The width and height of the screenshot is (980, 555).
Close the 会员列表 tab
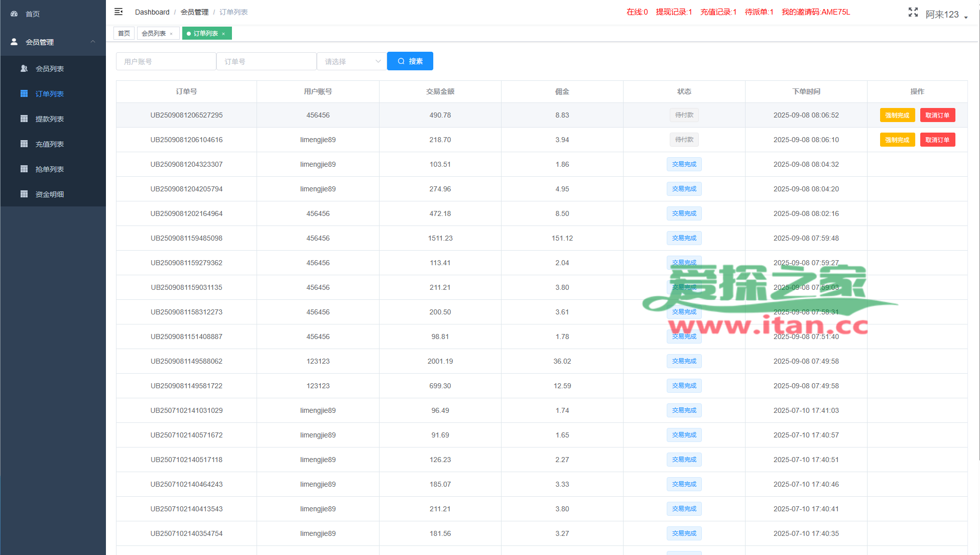click(x=171, y=34)
